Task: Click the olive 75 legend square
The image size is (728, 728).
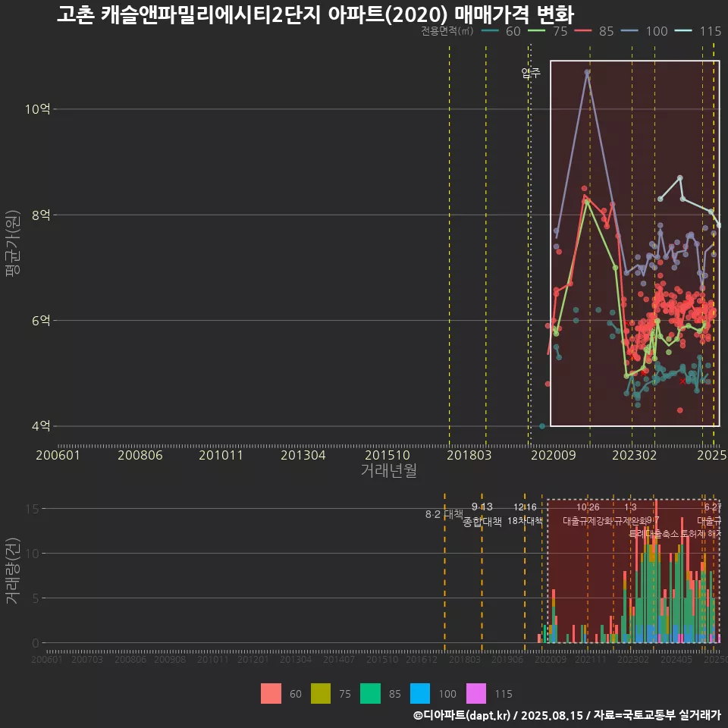Action: point(320,694)
